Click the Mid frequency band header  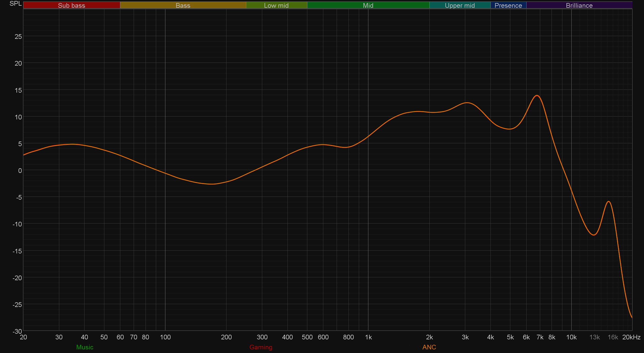coord(368,5)
